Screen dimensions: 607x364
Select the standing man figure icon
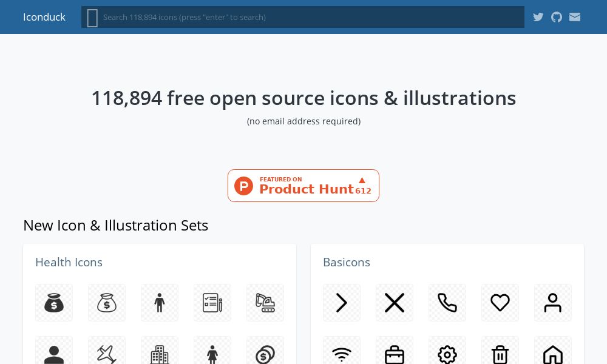pyautogui.click(x=160, y=303)
